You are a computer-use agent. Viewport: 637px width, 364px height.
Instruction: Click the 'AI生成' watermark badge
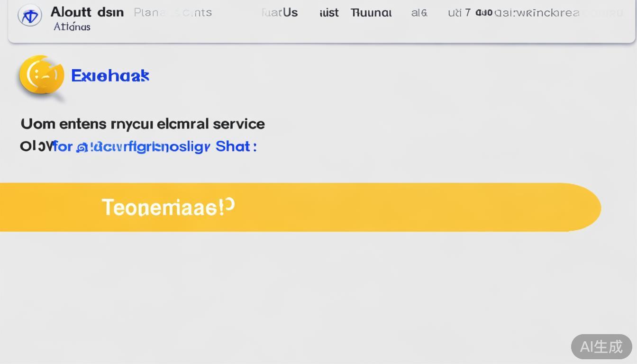click(601, 346)
